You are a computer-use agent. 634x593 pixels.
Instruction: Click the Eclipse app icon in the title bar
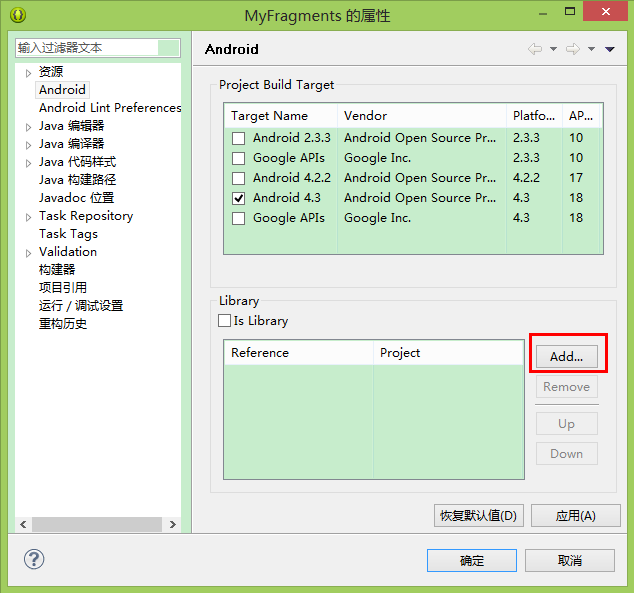tap(18, 15)
